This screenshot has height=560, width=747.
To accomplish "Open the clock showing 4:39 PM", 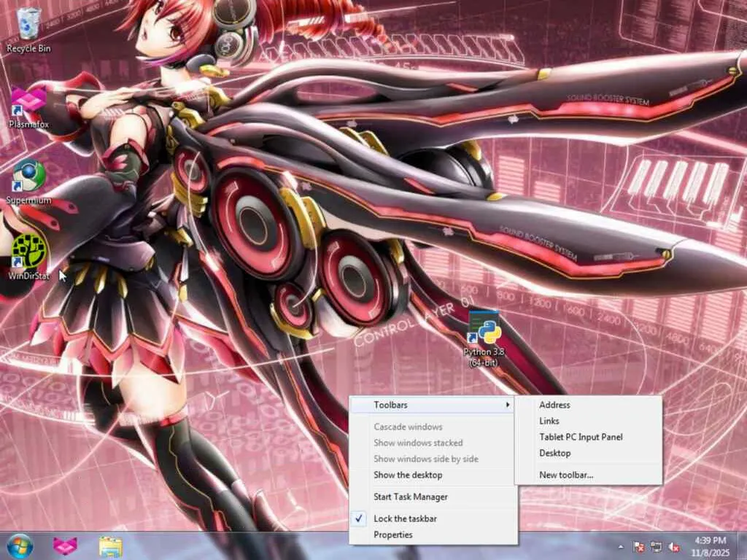I will 711,547.
